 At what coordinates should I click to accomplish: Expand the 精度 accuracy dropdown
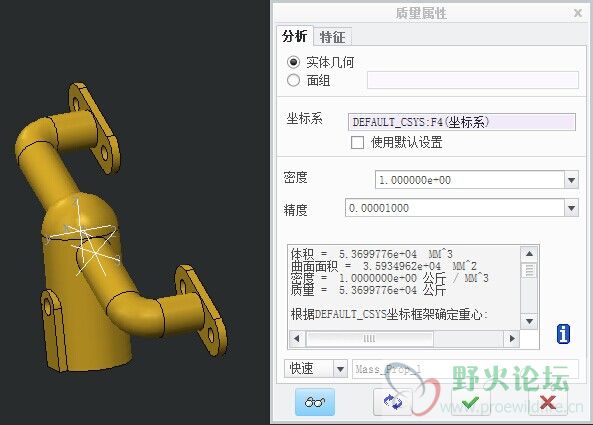571,208
